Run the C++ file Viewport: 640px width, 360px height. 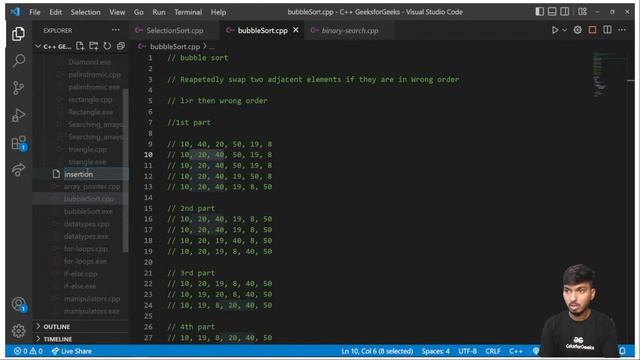(555, 30)
